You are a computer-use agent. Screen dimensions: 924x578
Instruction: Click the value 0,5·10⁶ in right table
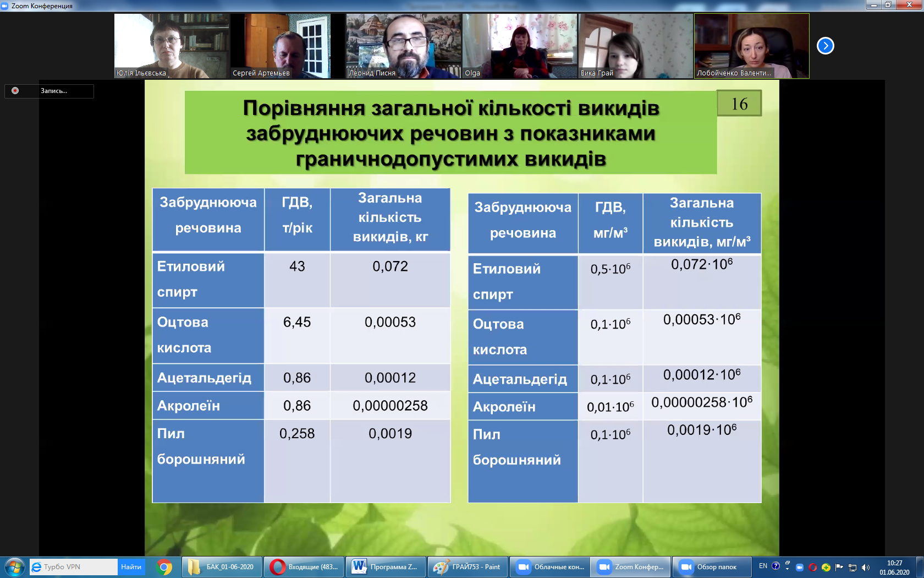click(x=610, y=269)
